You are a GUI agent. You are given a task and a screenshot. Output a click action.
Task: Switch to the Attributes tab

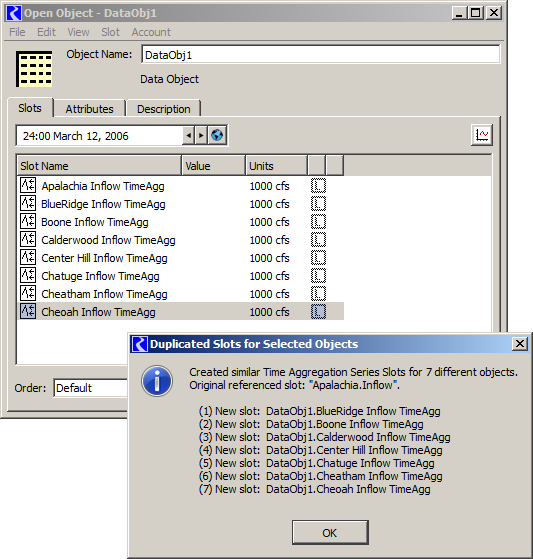[x=89, y=108]
